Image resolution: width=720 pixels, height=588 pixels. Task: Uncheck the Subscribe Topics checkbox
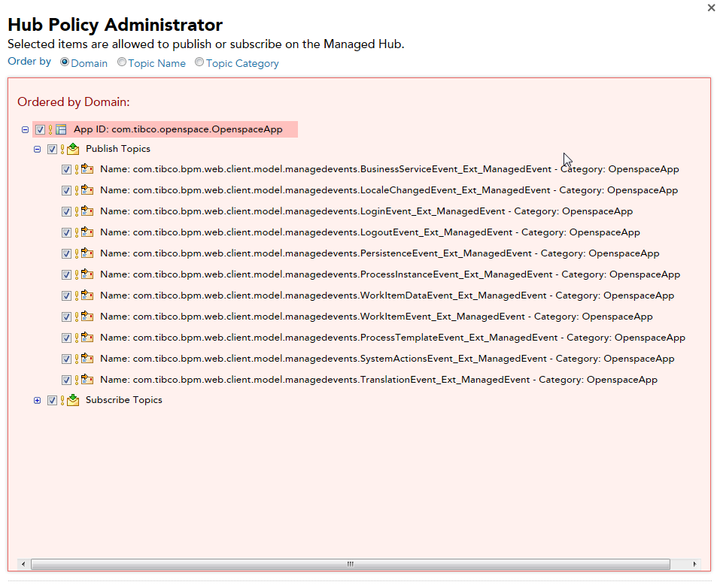coord(53,400)
